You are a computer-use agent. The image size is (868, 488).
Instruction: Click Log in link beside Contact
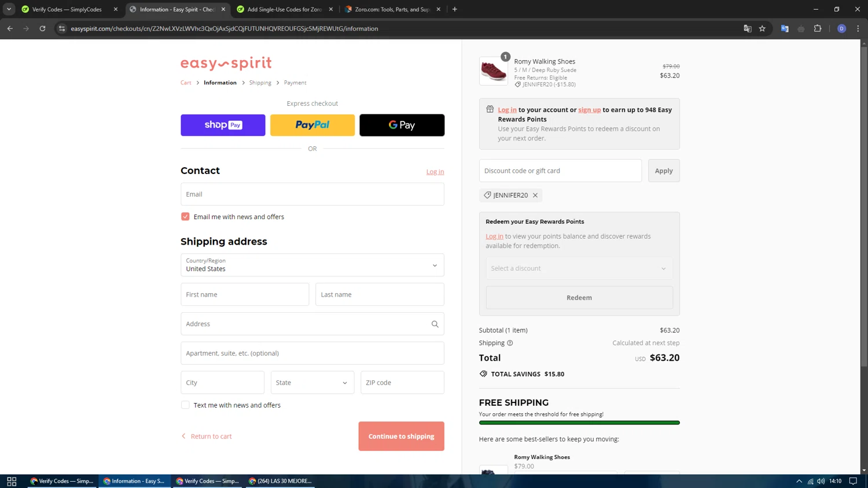click(x=435, y=172)
